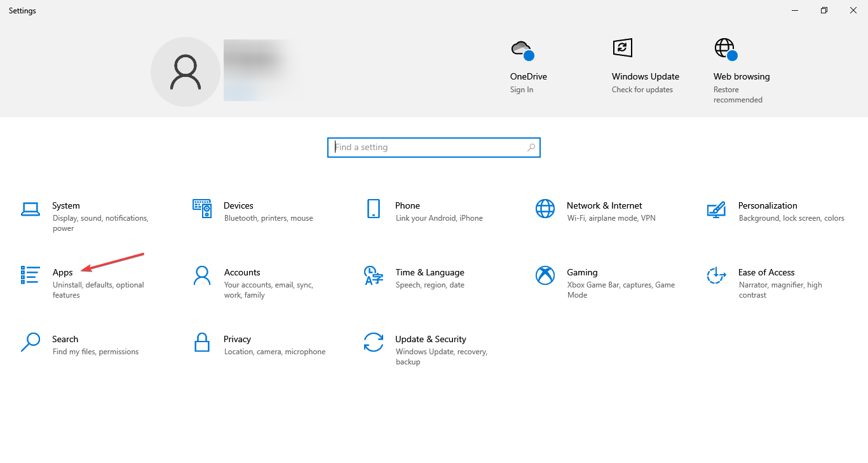Click the Web browsing globe icon
The image size is (868, 463).
click(x=725, y=49)
